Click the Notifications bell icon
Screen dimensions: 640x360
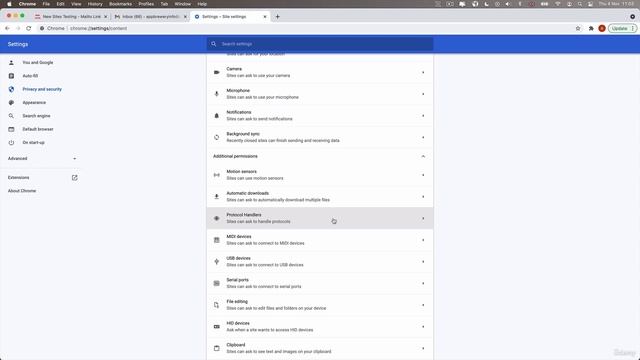pyautogui.click(x=217, y=116)
